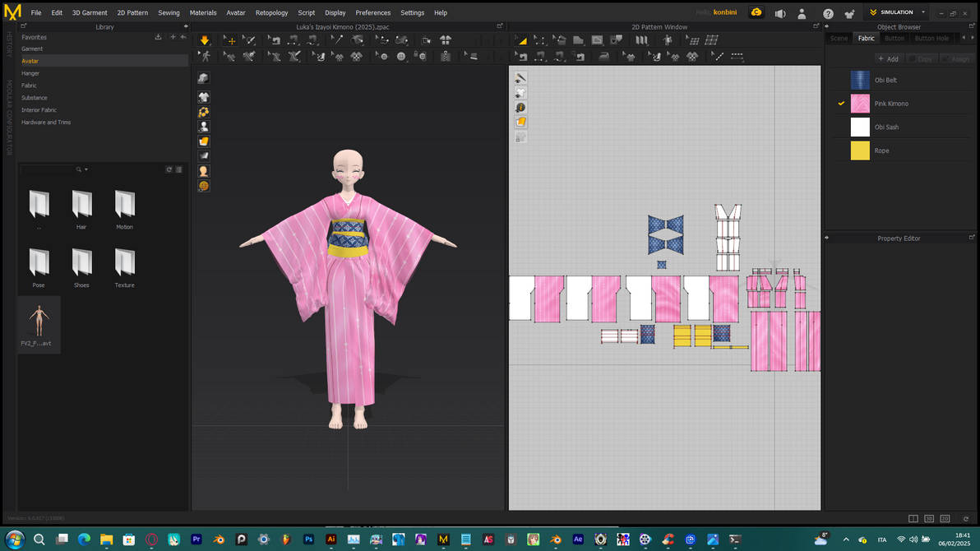Screen dimensions: 980x551
Task: Select the Select/Move tool in 3D toolbar
Action: coord(229,40)
